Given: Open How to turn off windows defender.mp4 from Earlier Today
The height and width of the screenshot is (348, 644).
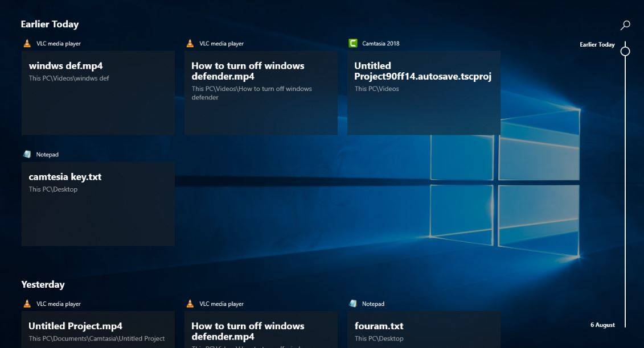Looking at the screenshot, I should click(261, 93).
